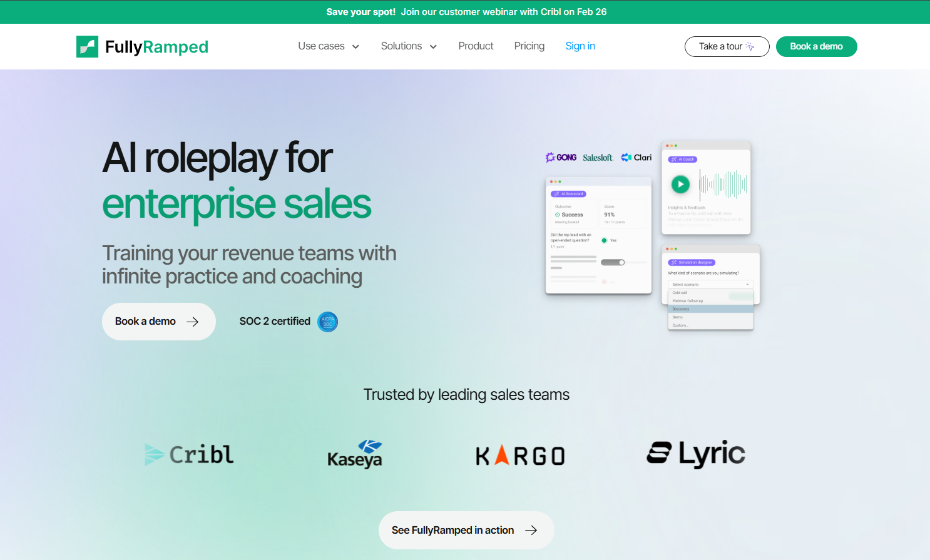The image size is (930, 560).
Task: Click See FullyRamped in action button
Action: (x=466, y=531)
